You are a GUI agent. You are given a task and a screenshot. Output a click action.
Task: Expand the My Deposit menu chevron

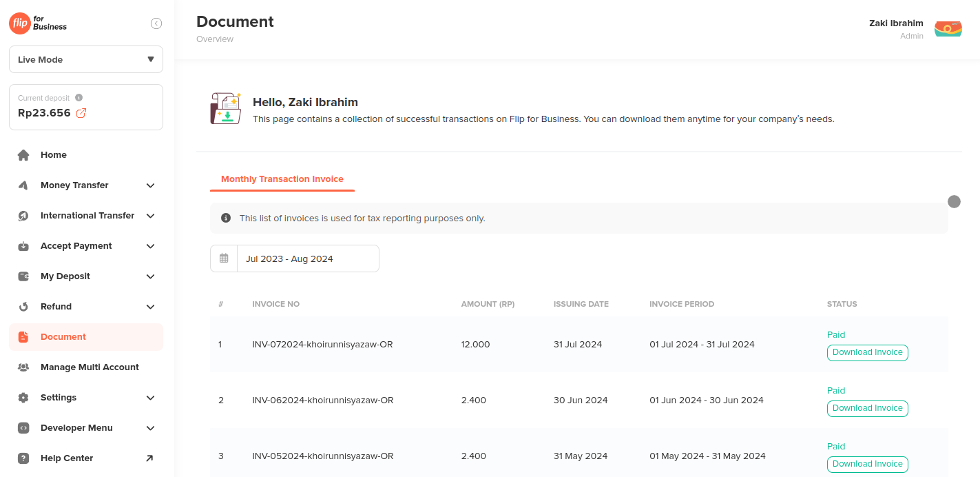150,276
